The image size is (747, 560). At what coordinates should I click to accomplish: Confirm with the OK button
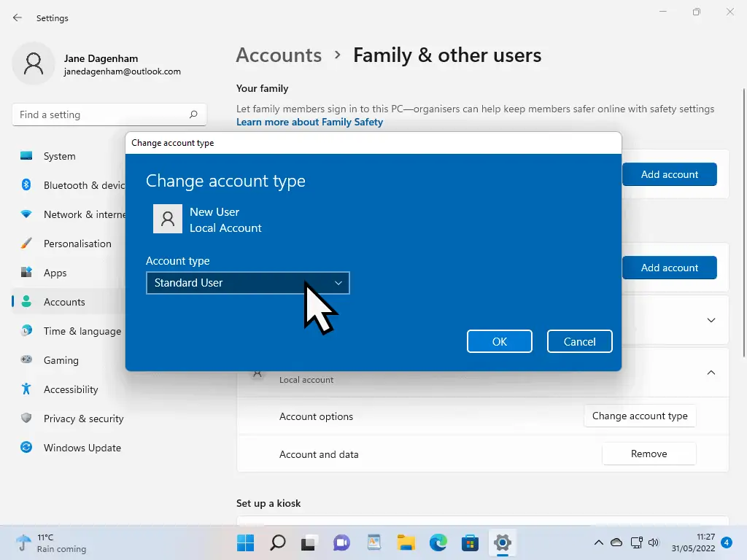pyautogui.click(x=499, y=341)
